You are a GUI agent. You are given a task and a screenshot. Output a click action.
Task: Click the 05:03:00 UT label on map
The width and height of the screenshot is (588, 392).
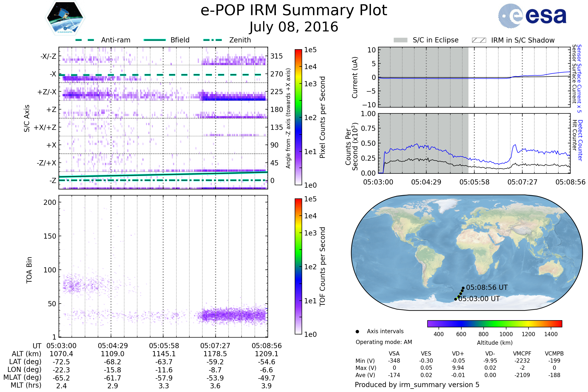click(x=479, y=299)
